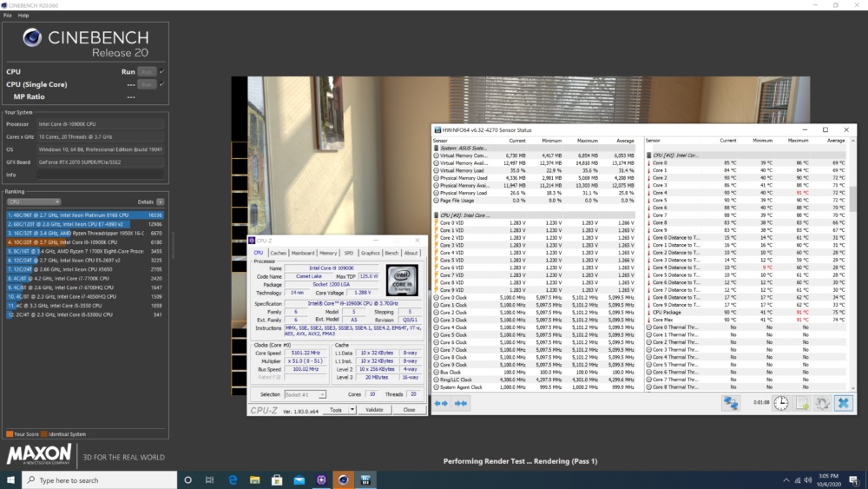The image size is (868, 489).
Task: Select the Xeon E7-4890 v2 ranking row
Action: [85, 224]
